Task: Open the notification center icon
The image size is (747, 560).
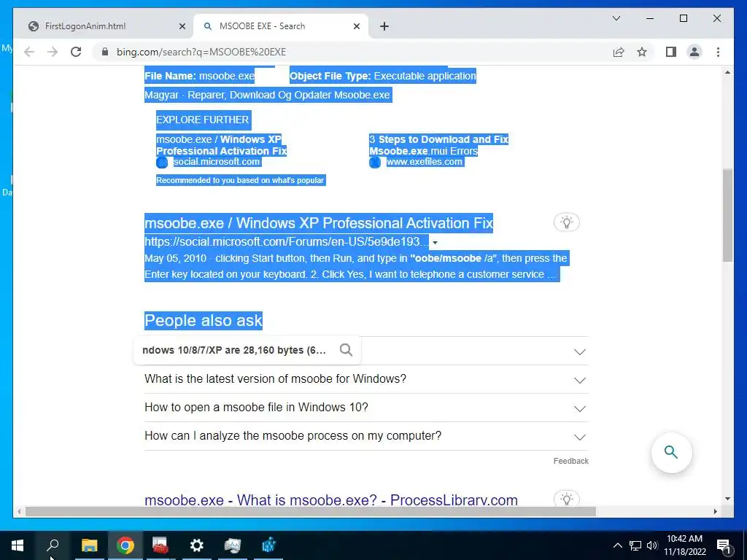Action: [724, 545]
